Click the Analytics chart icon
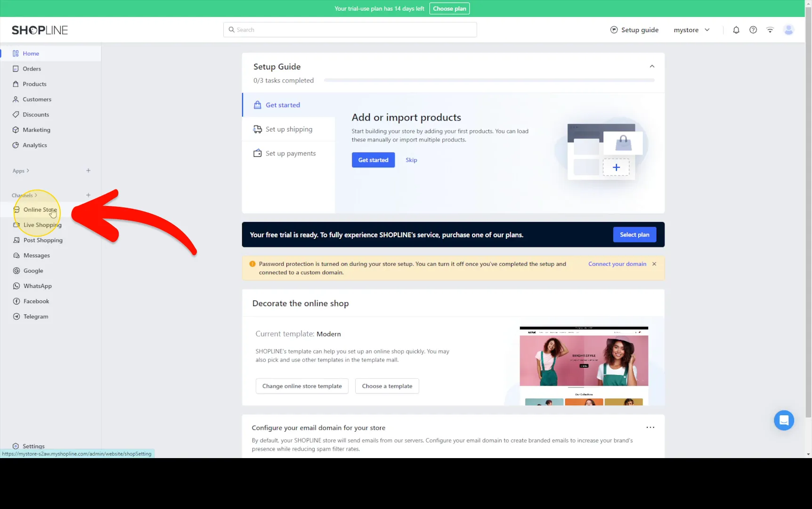Viewport: 812px width, 509px height. click(x=16, y=145)
